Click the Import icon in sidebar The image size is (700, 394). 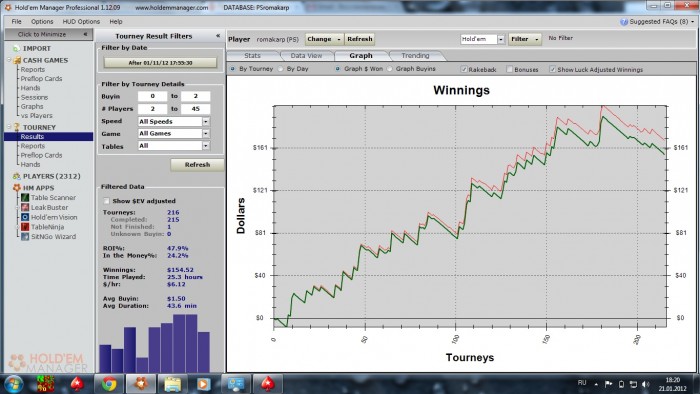coord(16,48)
